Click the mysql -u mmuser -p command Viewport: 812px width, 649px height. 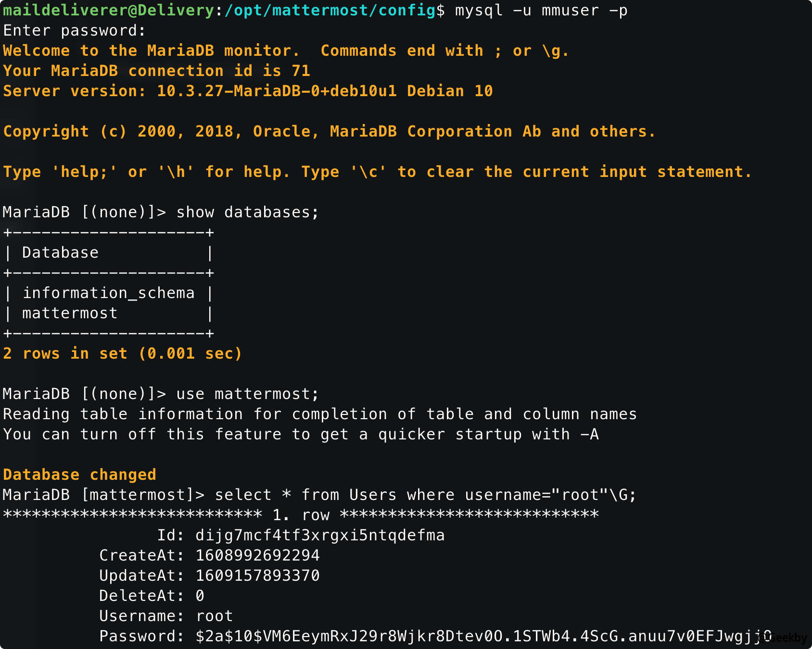click(x=539, y=10)
